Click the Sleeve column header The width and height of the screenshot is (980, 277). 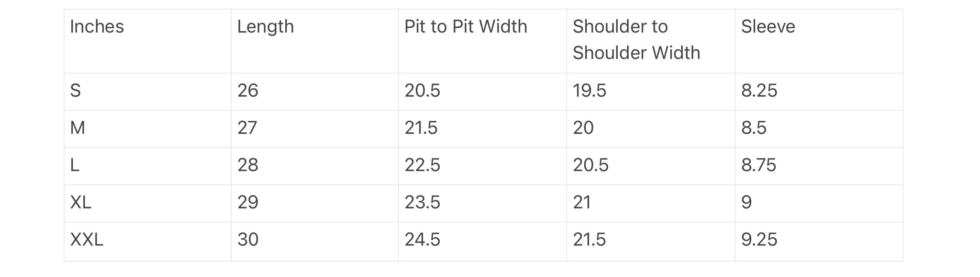click(x=768, y=27)
